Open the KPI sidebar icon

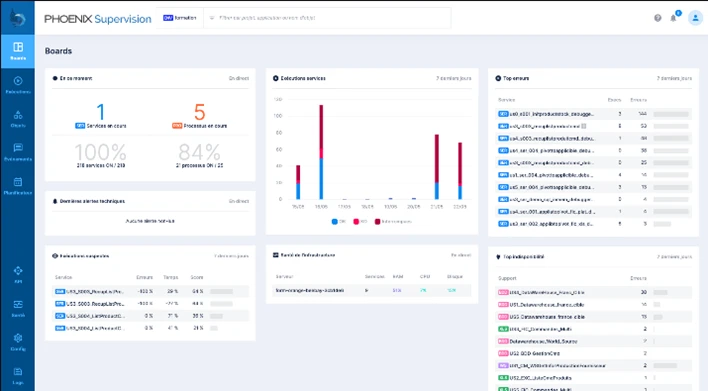(x=18, y=275)
